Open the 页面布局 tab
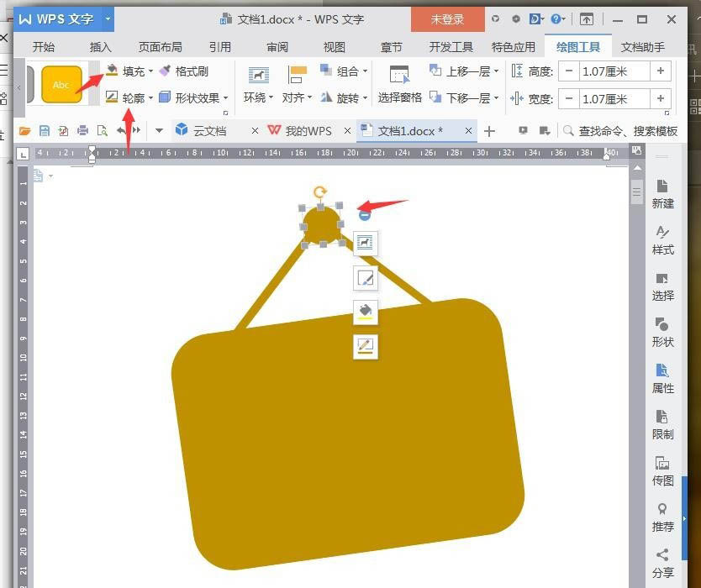The image size is (701, 588). click(x=161, y=47)
